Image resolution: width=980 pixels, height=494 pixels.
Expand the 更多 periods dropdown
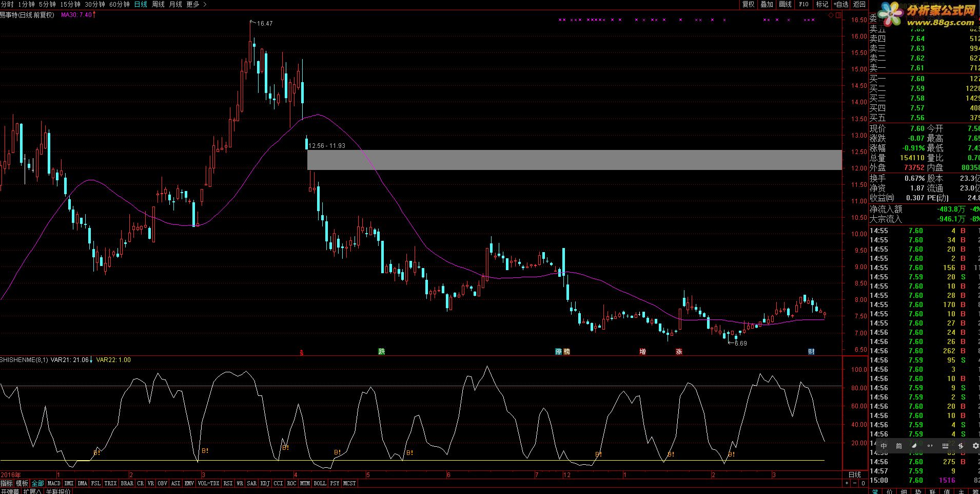point(197,4)
